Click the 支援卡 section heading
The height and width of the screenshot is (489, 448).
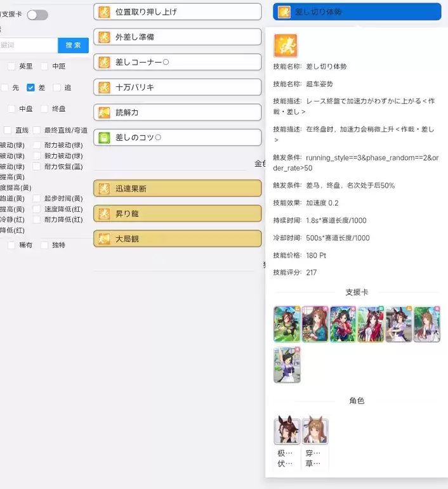click(x=357, y=292)
